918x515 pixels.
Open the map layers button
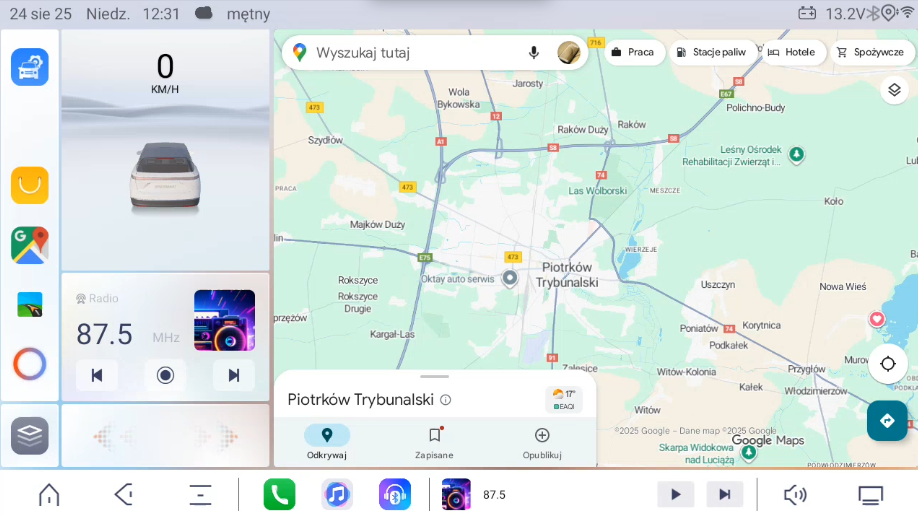click(x=894, y=90)
